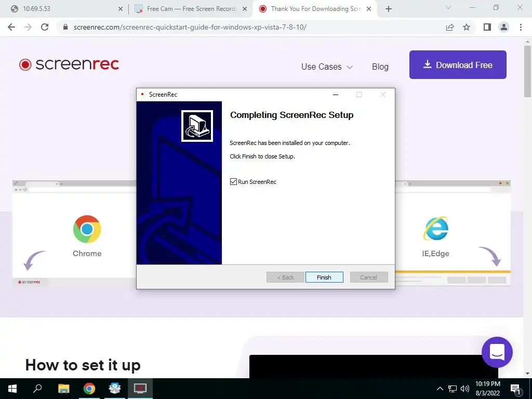
Task: Click the greyed Cancel button in setup
Action: click(369, 277)
